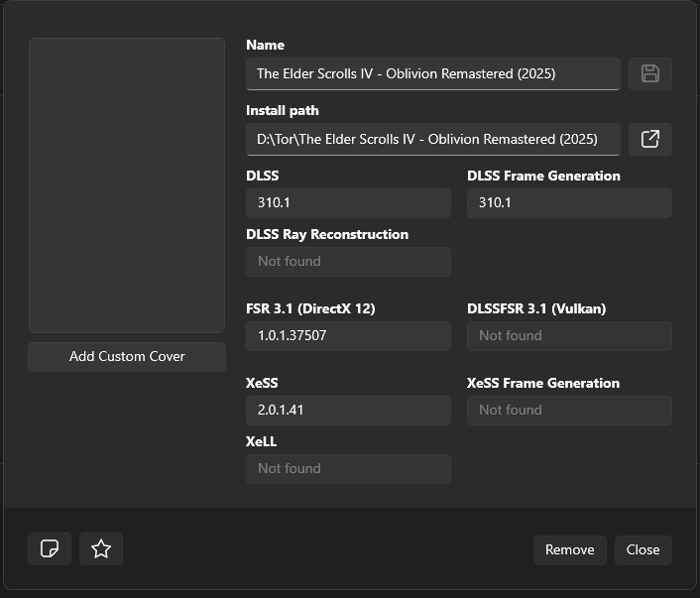
Task: Click the Add Custom Cover button
Action: (127, 357)
